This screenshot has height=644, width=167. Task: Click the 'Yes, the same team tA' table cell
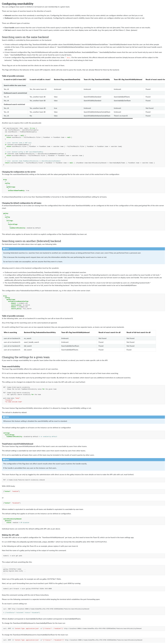(x=40, y=89)
